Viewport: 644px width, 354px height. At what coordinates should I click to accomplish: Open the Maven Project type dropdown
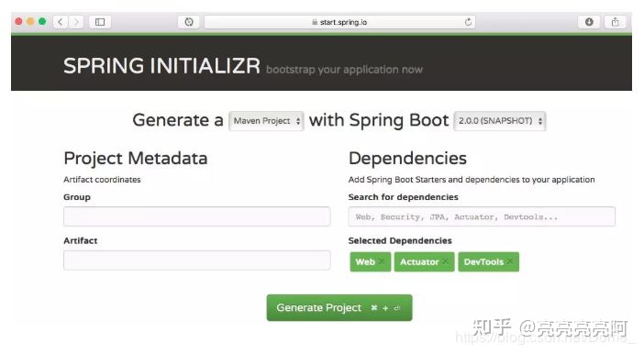click(x=266, y=121)
